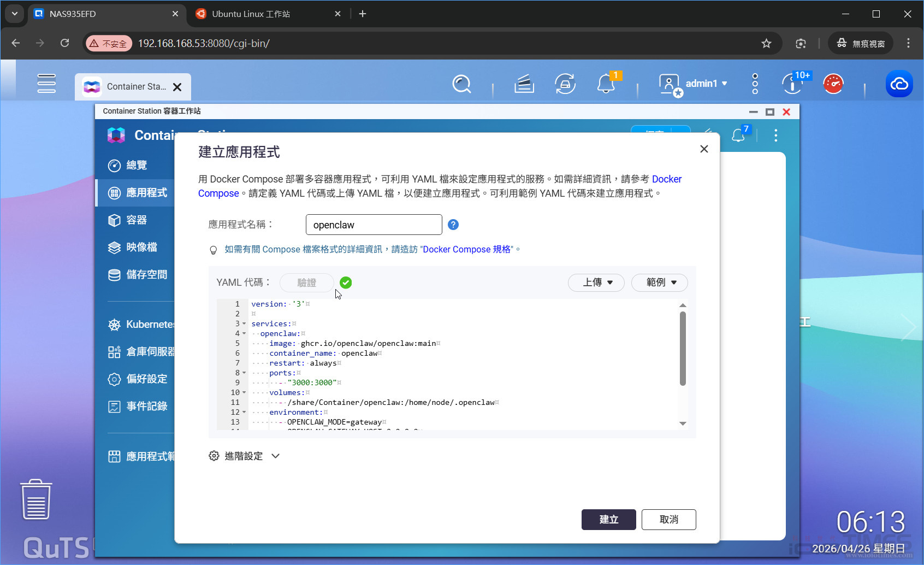Click the QTS search magnifier icon
924x565 pixels.
click(x=461, y=84)
